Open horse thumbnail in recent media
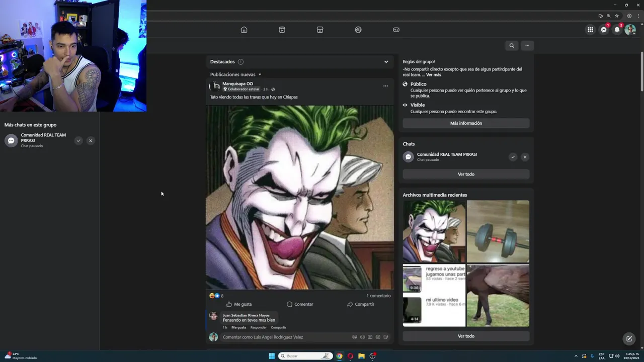This screenshot has width=644, height=362. 498,296
